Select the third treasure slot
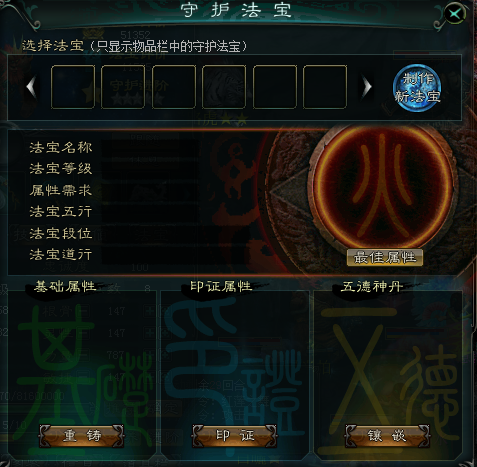This screenshot has width=477, height=467. (174, 87)
